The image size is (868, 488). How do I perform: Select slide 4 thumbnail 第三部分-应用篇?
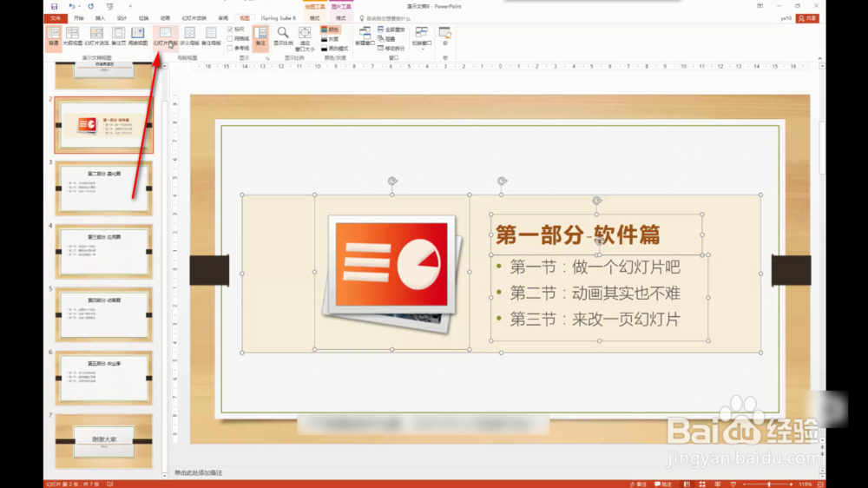coord(103,251)
